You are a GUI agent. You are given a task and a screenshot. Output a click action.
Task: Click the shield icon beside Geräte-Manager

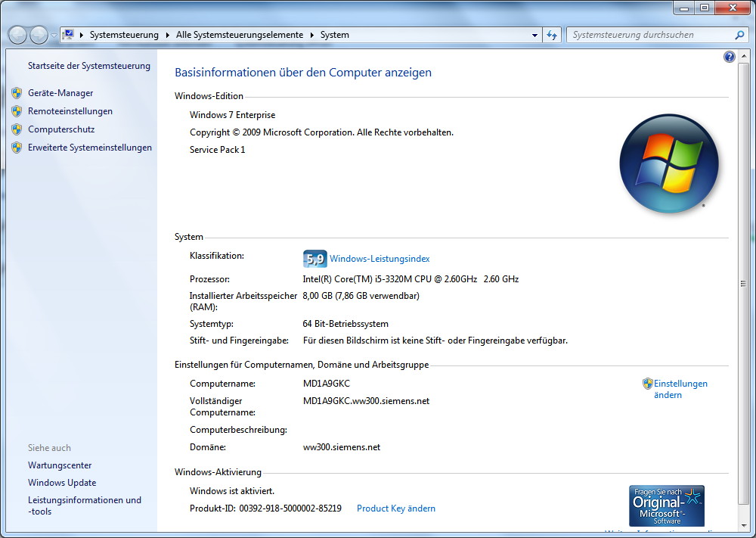point(17,93)
